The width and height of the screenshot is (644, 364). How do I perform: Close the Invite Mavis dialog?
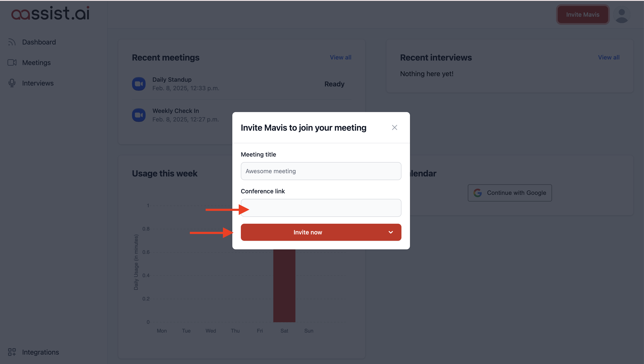(x=394, y=128)
